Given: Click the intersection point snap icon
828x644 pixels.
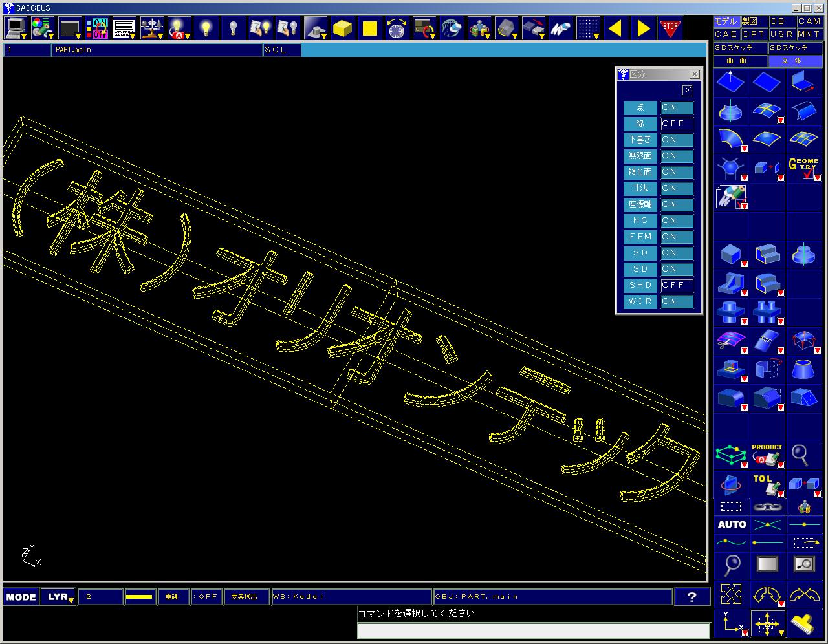Looking at the screenshot, I should tap(768, 524).
